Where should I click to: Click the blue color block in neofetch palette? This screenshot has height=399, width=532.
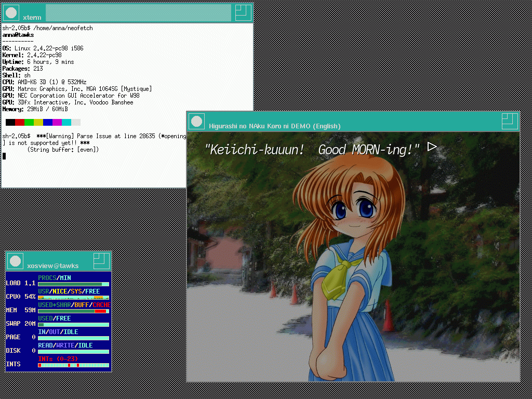[48, 122]
